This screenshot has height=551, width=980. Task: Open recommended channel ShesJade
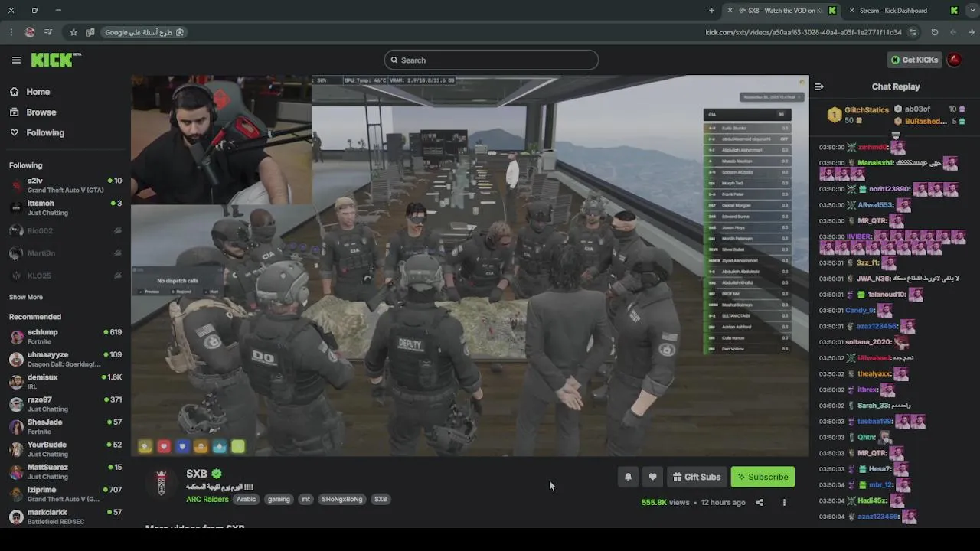pos(65,426)
